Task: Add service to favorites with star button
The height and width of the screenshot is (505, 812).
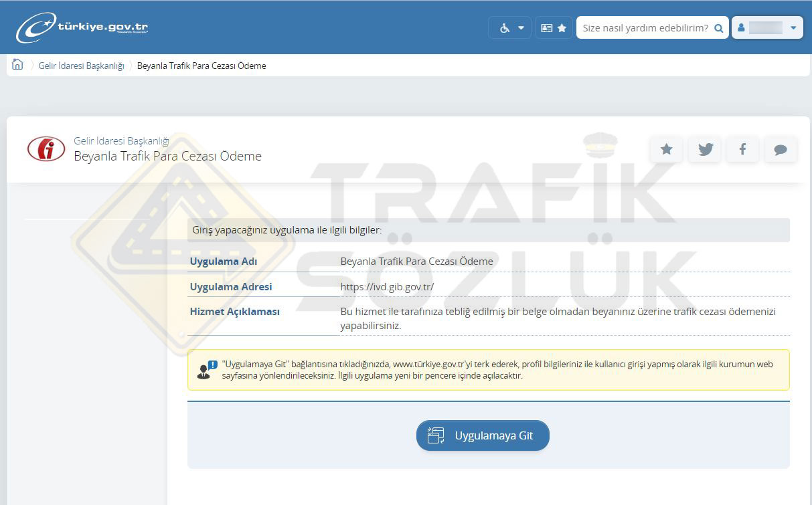Action: pos(666,149)
